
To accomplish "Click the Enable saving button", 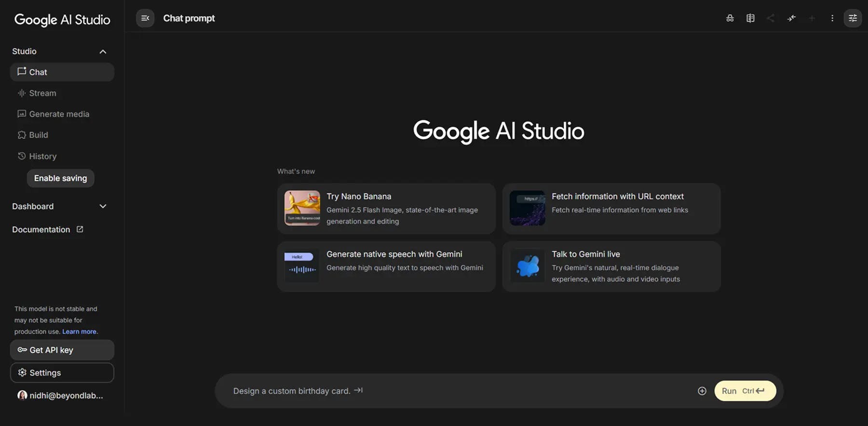I will click(61, 178).
